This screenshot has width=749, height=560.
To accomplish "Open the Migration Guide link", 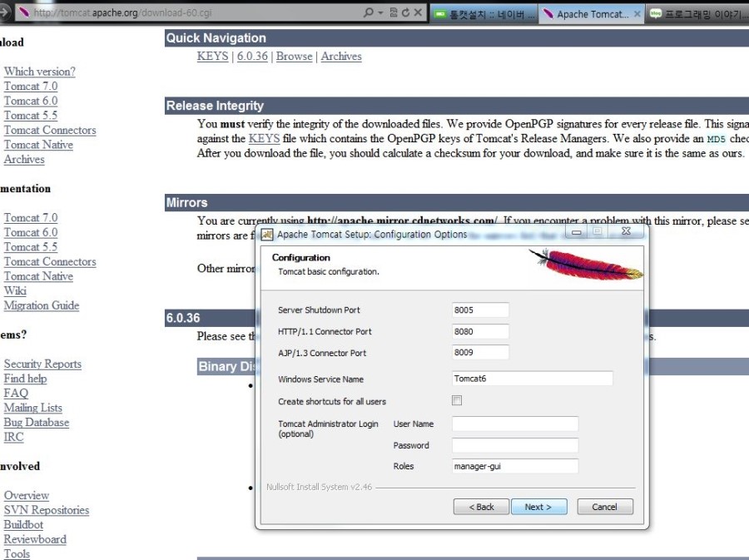I will click(42, 305).
